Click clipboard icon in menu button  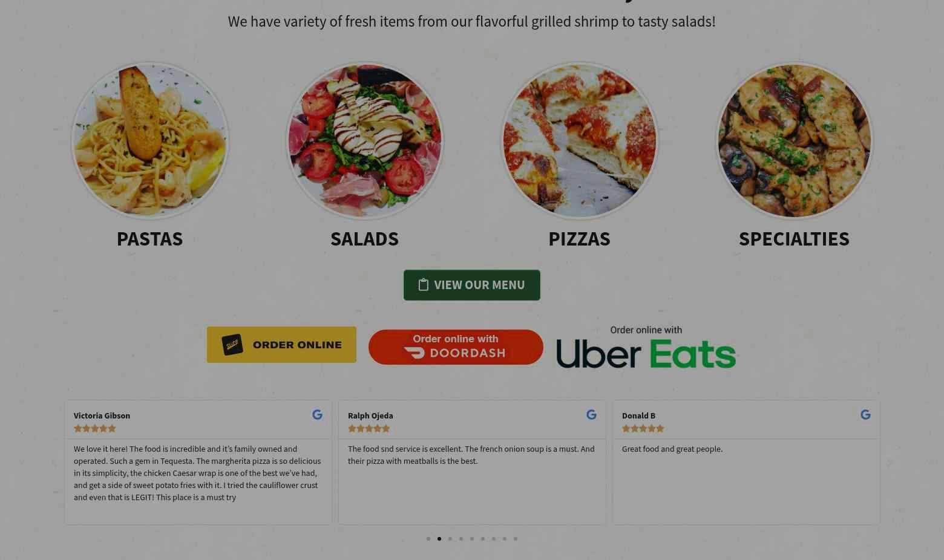tap(424, 285)
